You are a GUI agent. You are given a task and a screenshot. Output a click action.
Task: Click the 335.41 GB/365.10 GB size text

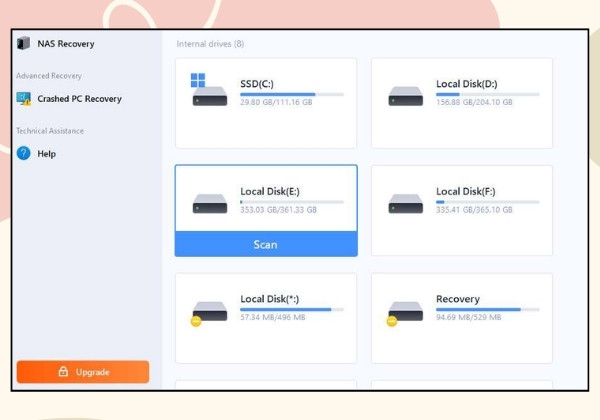(474, 210)
